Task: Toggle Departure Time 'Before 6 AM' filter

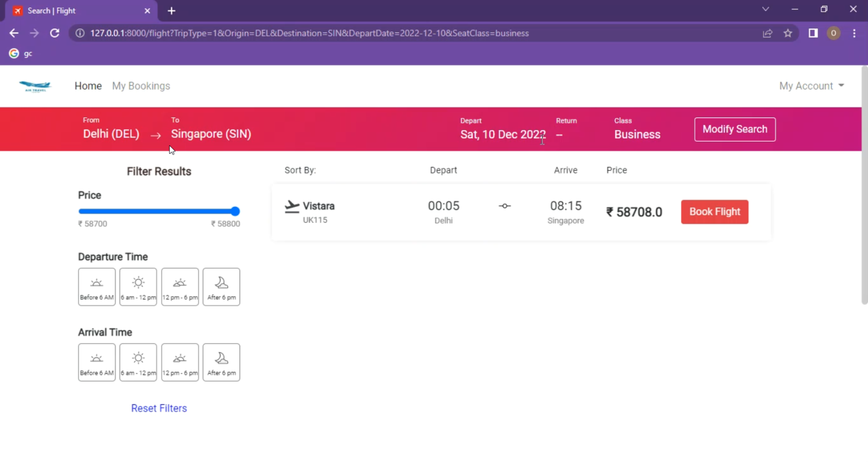Action: pyautogui.click(x=97, y=287)
